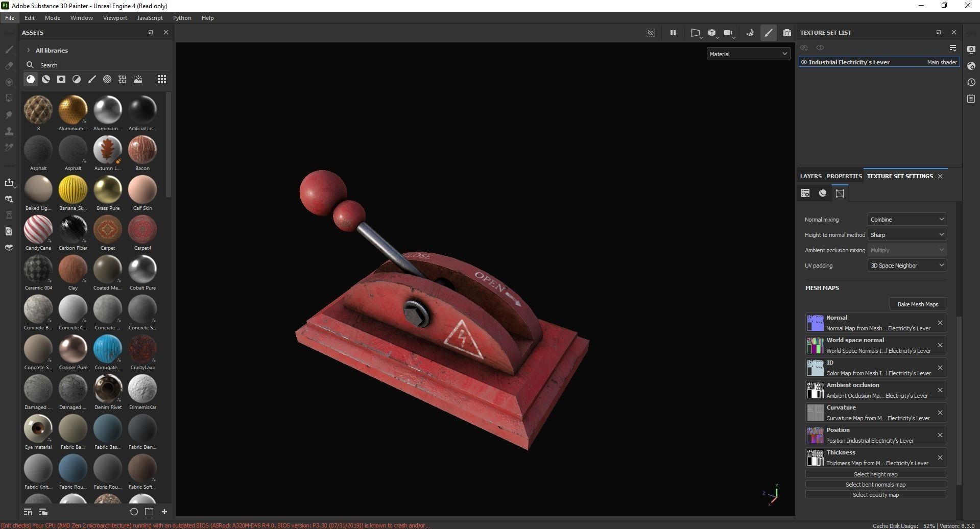980x529 pixels.
Task: Open the Python menu
Action: pos(182,18)
